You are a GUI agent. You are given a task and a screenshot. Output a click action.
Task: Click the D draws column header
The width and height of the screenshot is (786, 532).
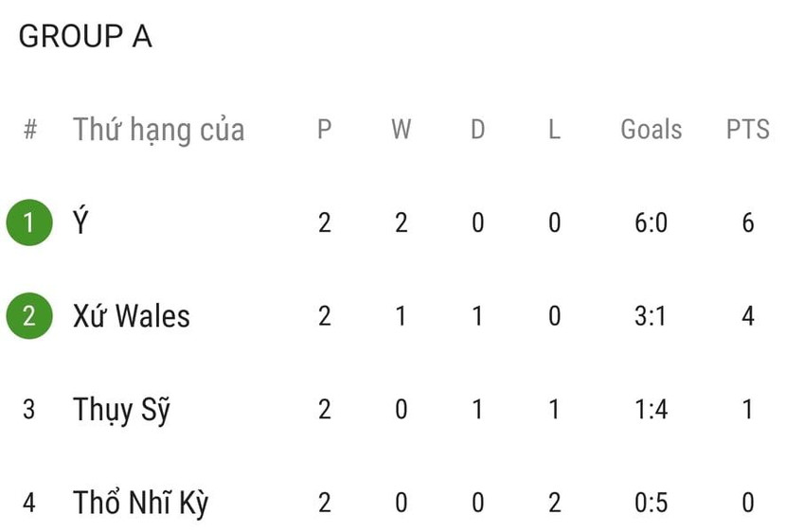(477, 130)
